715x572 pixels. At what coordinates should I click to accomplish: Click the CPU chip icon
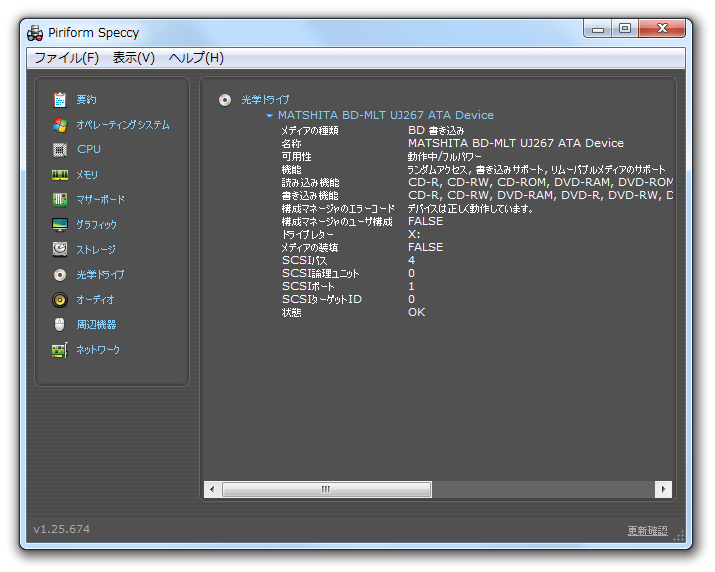coord(60,150)
